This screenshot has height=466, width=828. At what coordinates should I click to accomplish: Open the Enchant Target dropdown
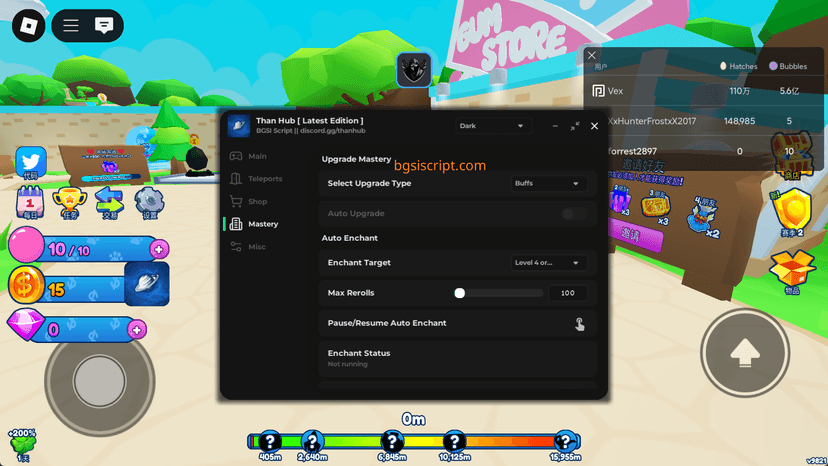[548, 263]
